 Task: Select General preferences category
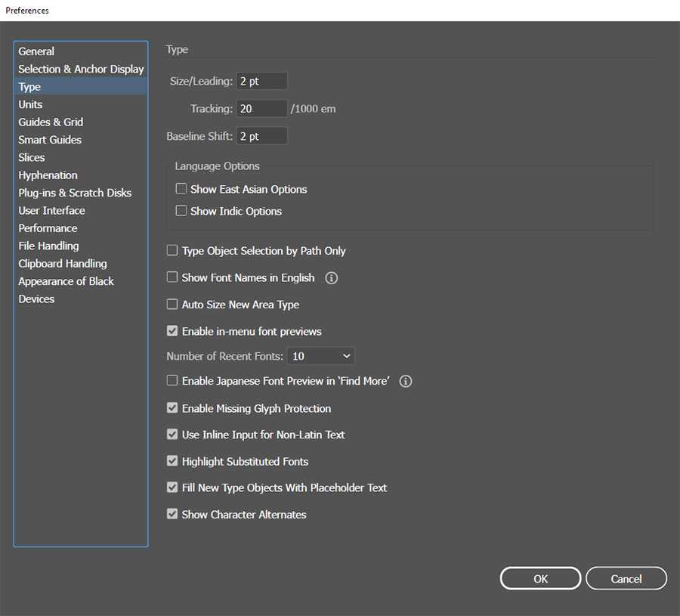36,51
